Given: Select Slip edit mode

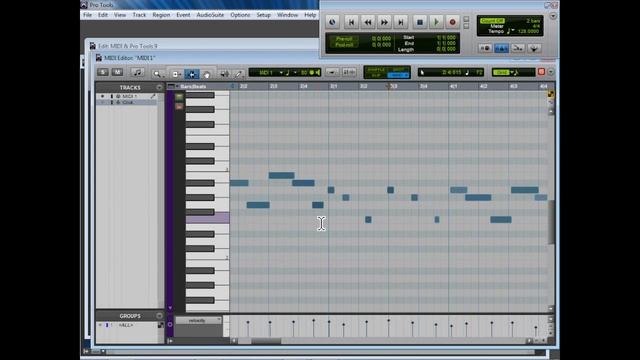Looking at the screenshot, I should (x=376, y=76).
